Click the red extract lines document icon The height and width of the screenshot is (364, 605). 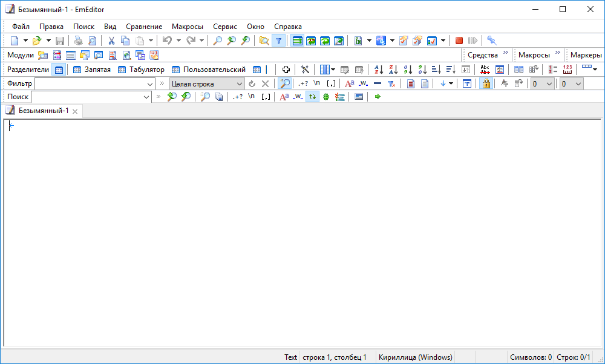tap(411, 83)
